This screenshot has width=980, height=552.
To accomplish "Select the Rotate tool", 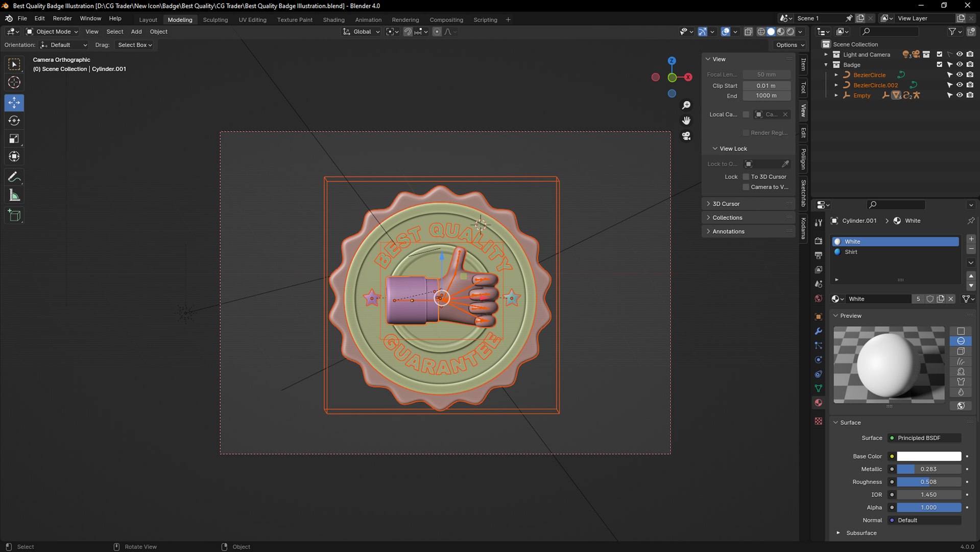I will point(14,121).
